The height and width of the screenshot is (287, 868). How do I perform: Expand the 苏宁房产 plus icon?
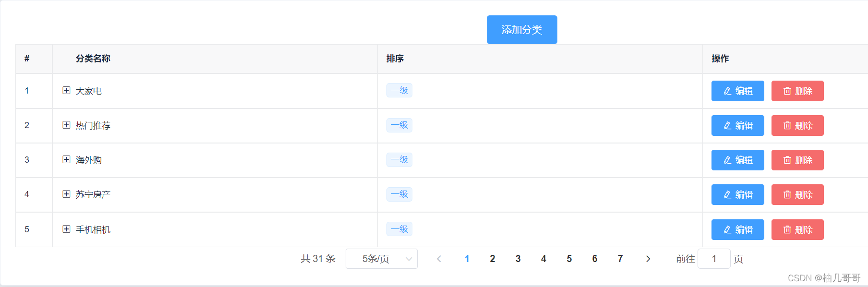(66, 194)
